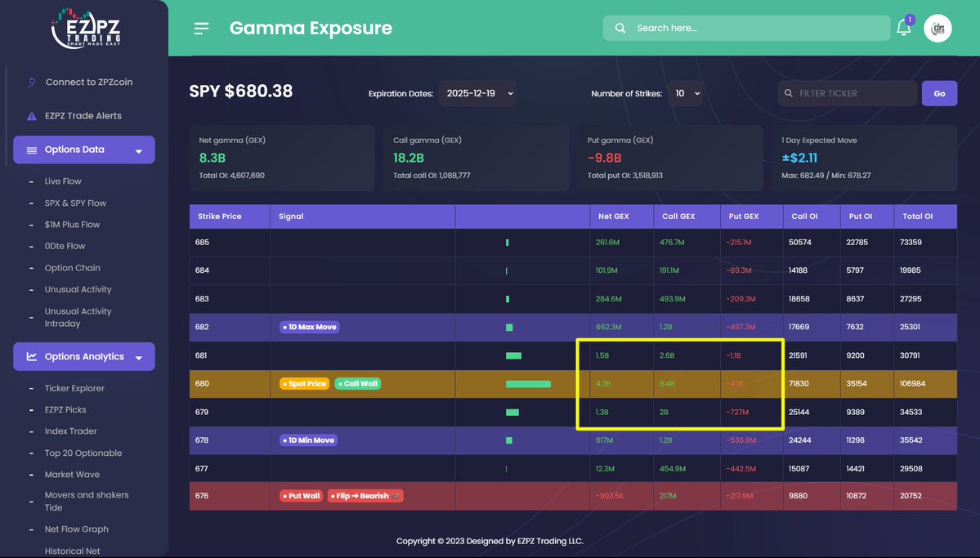Open the Number of Strikes dropdown
The width and height of the screenshot is (980, 558).
pyautogui.click(x=685, y=93)
